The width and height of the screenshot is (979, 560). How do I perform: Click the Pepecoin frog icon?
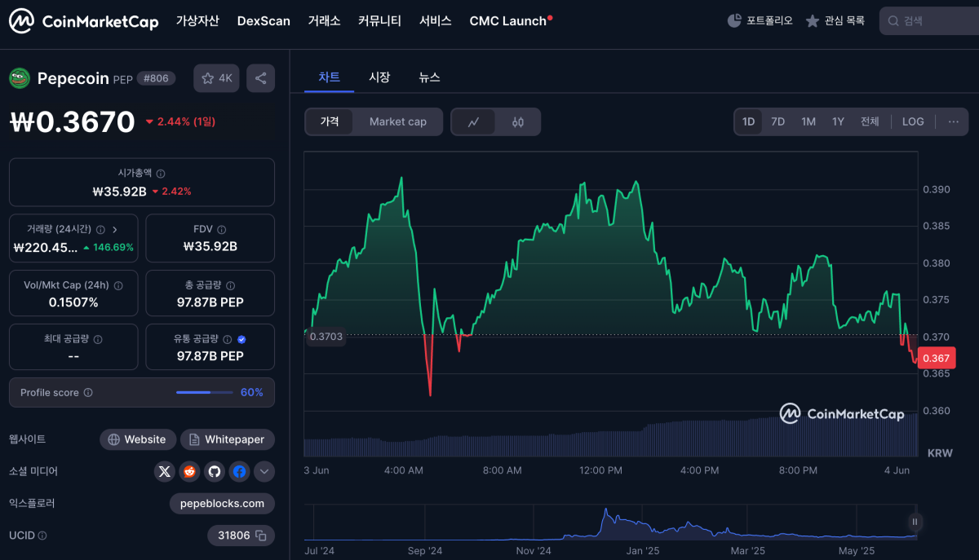(20, 78)
